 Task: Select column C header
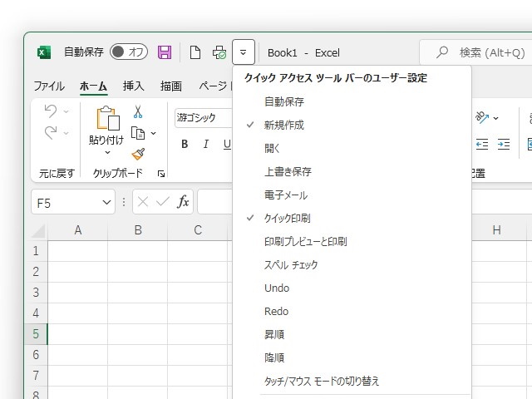[x=198, y=230]
